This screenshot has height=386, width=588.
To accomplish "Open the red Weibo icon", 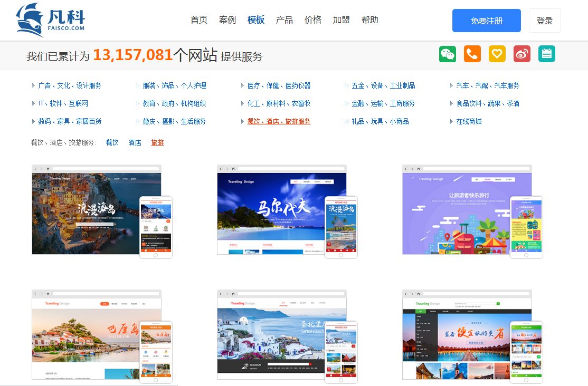I will (522, 54).
